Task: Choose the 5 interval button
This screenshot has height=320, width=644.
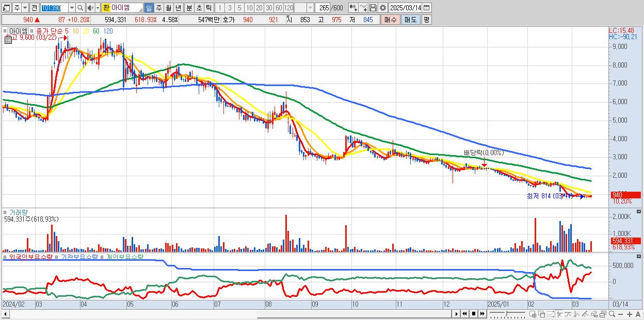Action: click(x=239, y=8)
